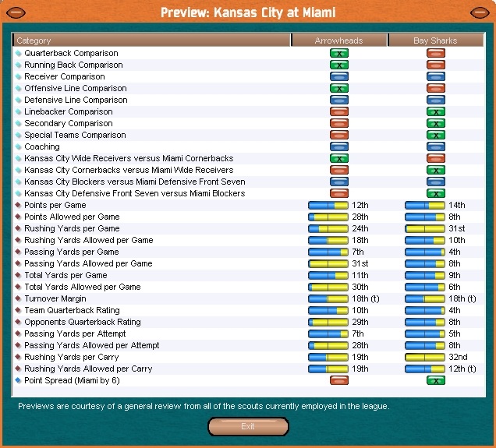Image resolution: width=496 pixels, height=448 pixels.
Task: Click the maroon bullet beside Points per Game
Action: point(19,206)
